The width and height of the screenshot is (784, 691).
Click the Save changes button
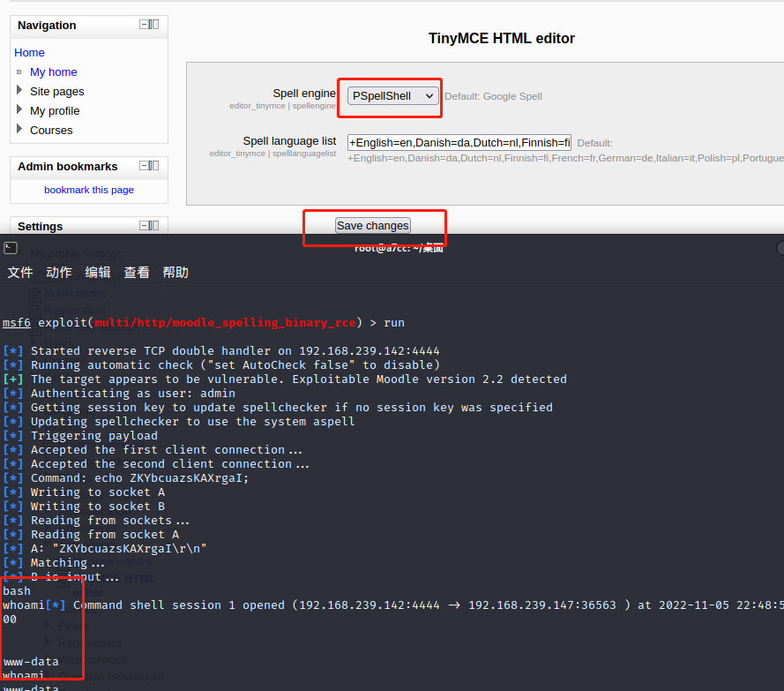click(373, 226)
